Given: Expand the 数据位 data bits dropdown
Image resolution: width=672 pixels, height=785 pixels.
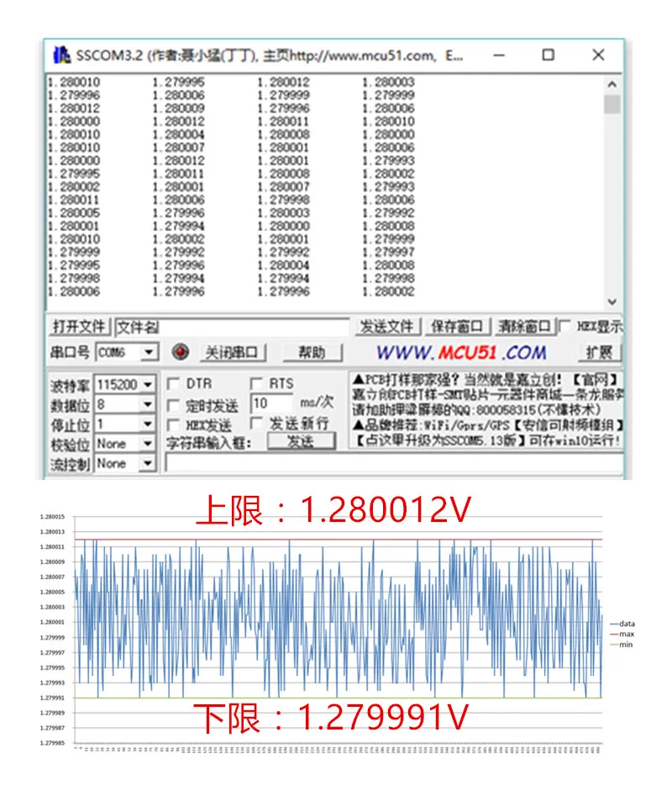Looking at the screenshot, I should pyautogui.click(x=148, y=404).
